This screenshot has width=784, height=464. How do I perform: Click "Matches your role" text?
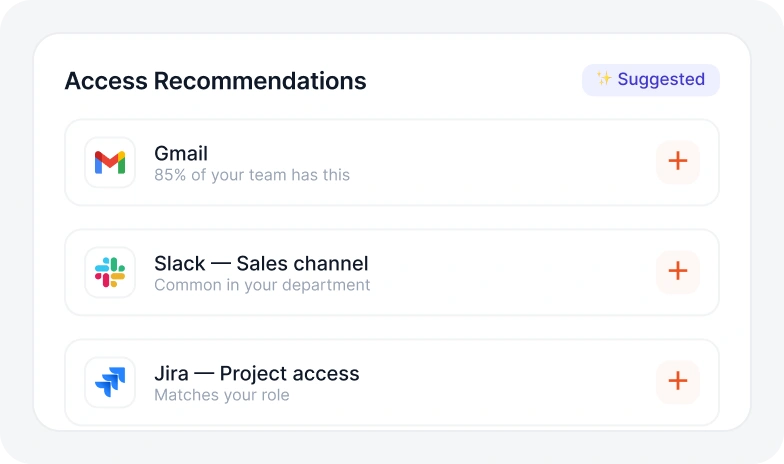(x=222, y=395)
